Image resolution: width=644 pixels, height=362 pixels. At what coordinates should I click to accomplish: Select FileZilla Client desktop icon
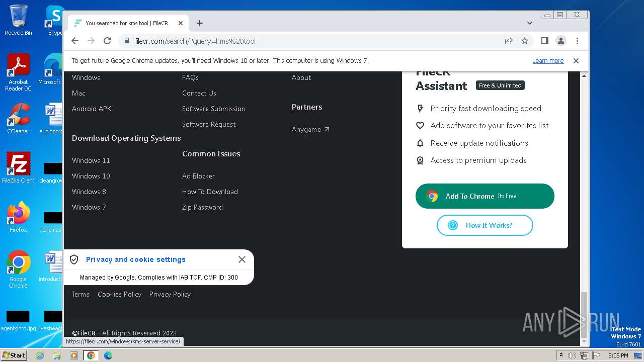(x=18, y=167)
